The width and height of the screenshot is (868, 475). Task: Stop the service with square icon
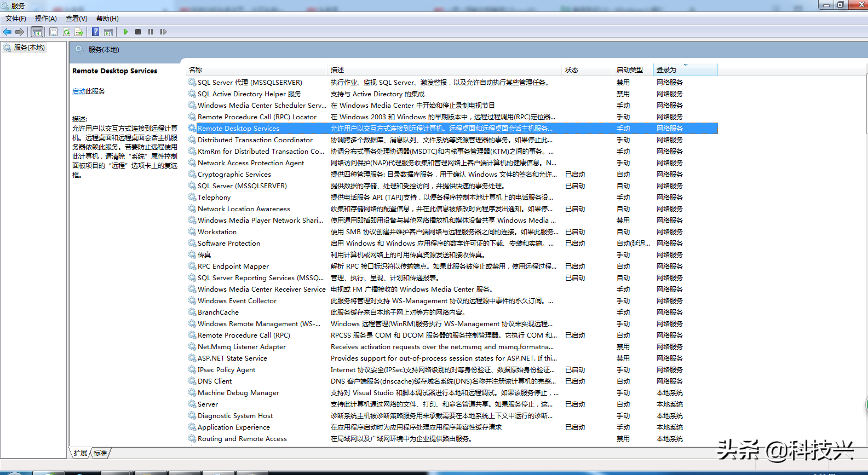(138, 32)
